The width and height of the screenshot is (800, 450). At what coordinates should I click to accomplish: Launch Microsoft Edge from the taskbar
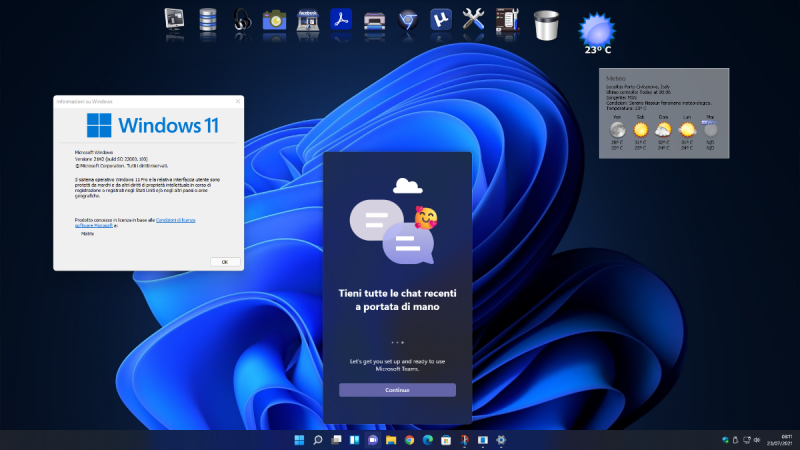[x=428, y=440]
